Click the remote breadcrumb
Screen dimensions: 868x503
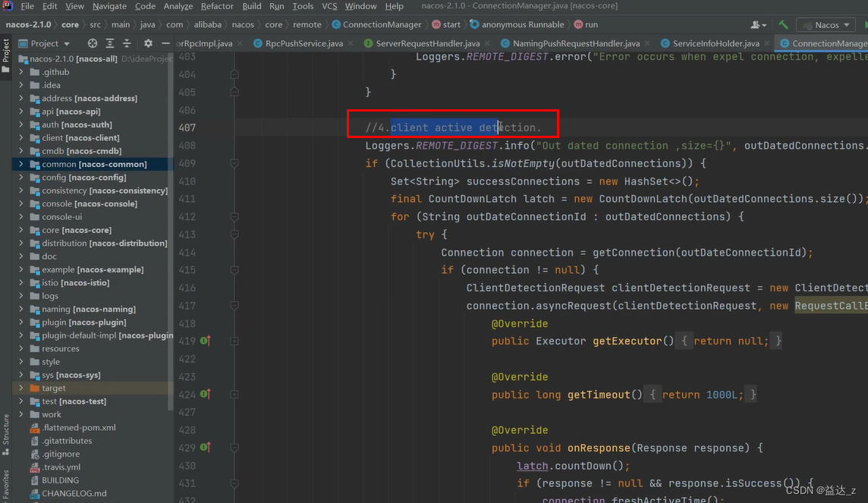click(307, 25)
